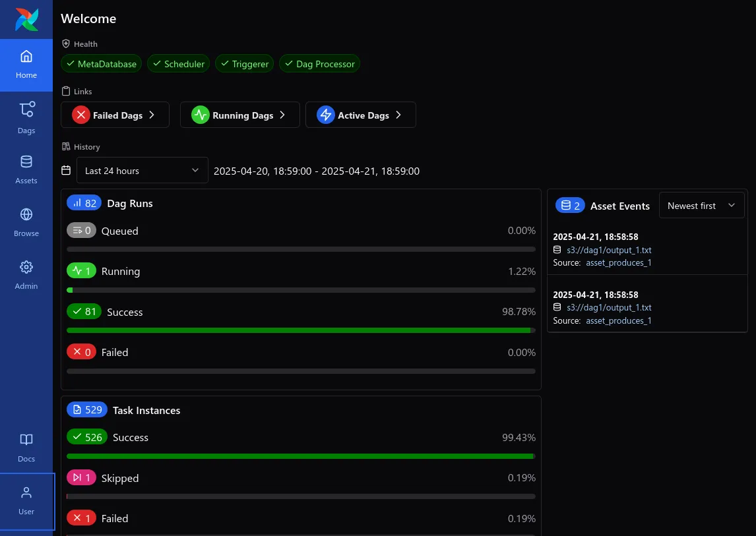
Task: Click the chevron next to Active Dags
Action: point(398,115)
